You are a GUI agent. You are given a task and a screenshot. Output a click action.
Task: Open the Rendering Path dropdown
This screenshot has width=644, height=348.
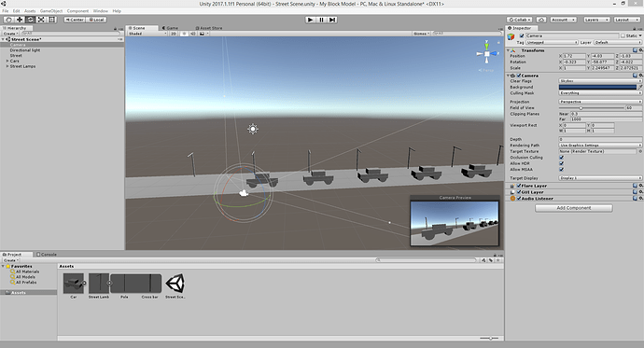pyautogui.click(x=600, y=146)
